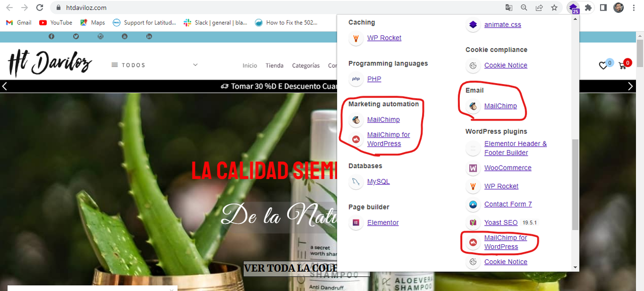Open MailChimp link under Email
644x291 pixels.
[x=501, y=106]
